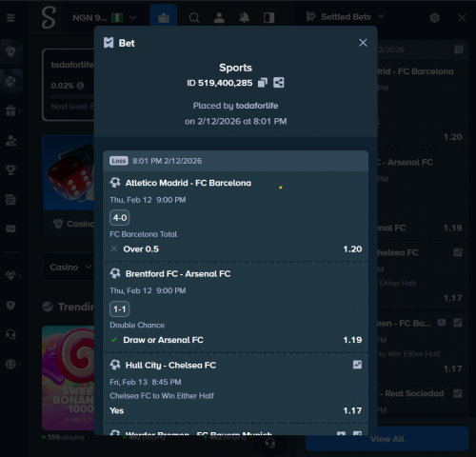Open stats chart for Hull City match
Screen dimensions: 476x457
pos(357,365)
